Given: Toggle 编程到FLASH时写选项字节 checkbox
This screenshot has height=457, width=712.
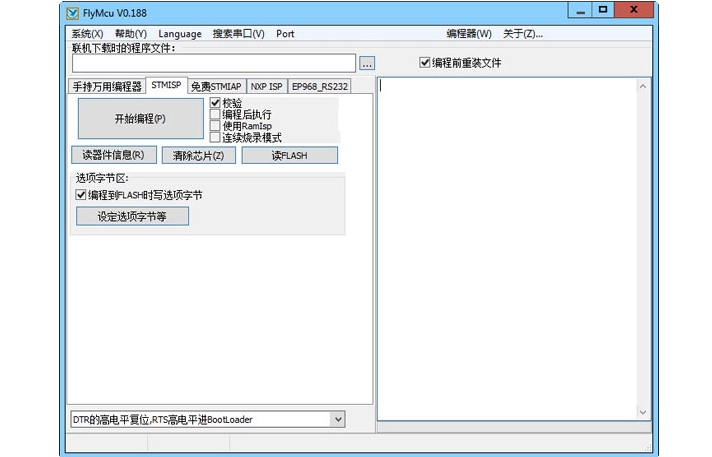Looking at the screenshot, I should click(139, 195).
